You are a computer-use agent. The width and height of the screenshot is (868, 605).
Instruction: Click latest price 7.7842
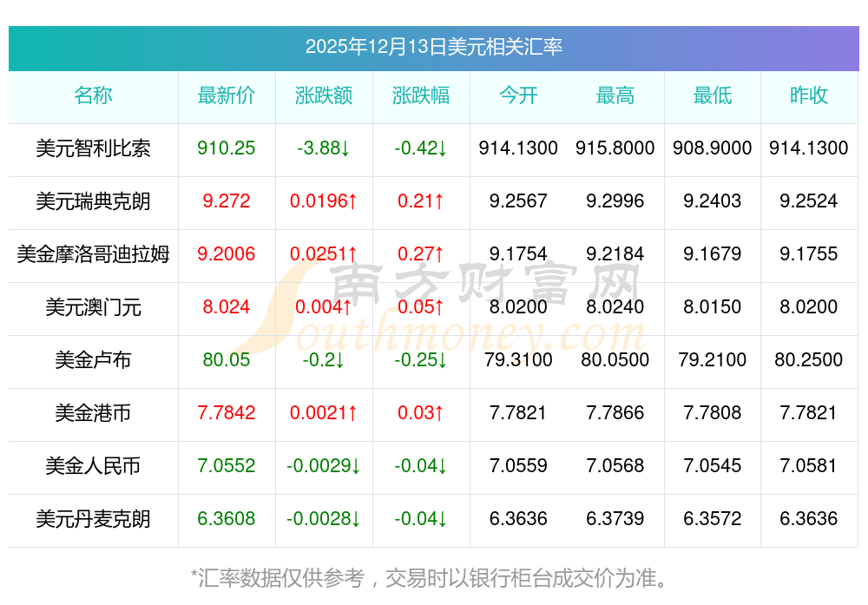pos(226,413)
